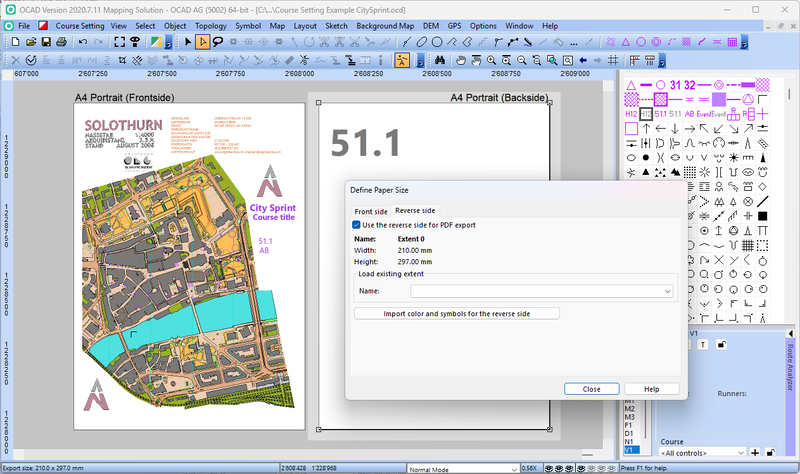Toggle the first layer visibility eye in status bar
This screenshot has height=474, width=800.
click(549, 468)
